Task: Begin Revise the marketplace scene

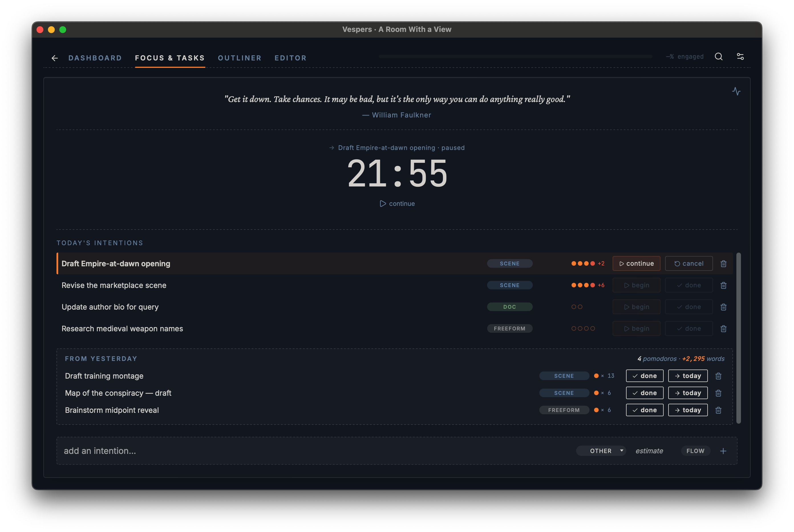Action: (x=636, y=285)
